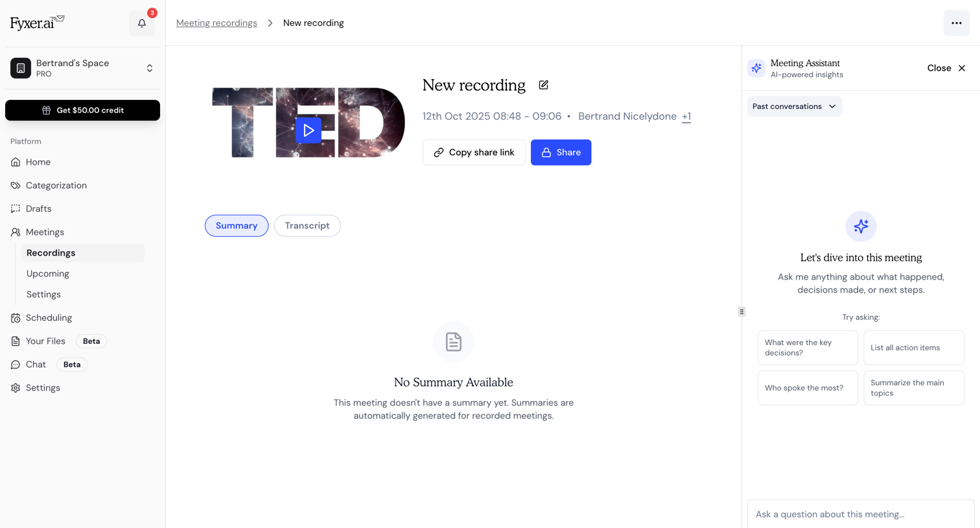Viewport: 980px width, 528px height.
Task: Click Get $50.00 credit button
Action: (82, 110)
